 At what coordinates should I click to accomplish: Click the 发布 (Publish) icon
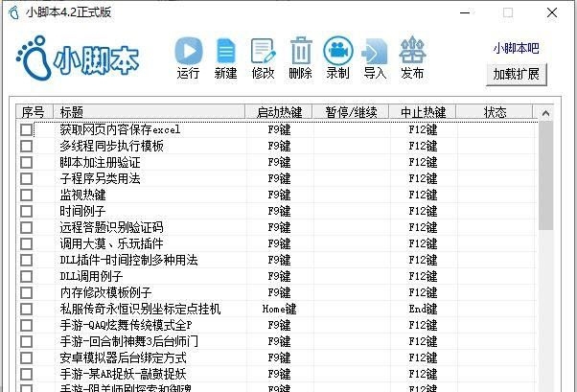[x=412, y=50]
